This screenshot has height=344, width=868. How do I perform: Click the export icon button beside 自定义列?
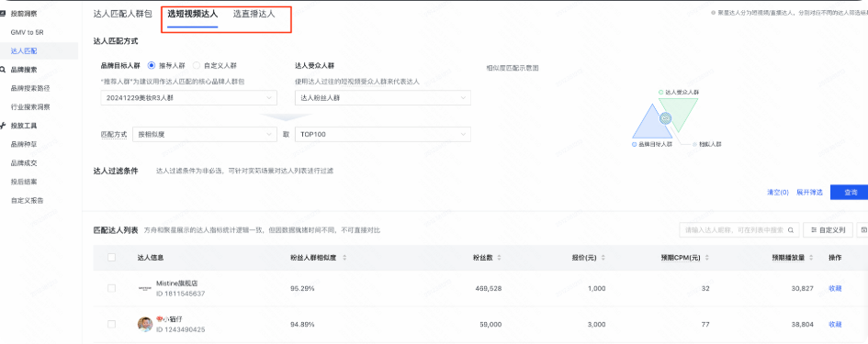pyautogui.click(x=862, y=230)
